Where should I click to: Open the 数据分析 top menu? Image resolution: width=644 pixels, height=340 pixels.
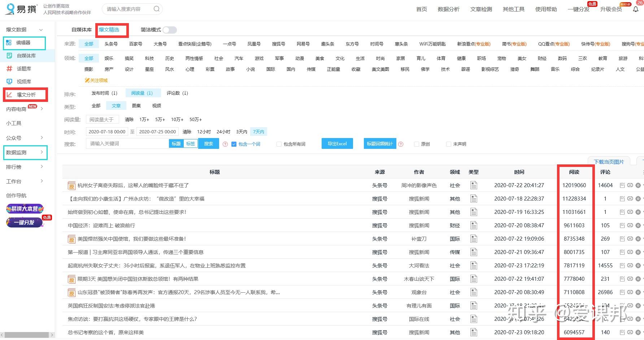(448, 9)
